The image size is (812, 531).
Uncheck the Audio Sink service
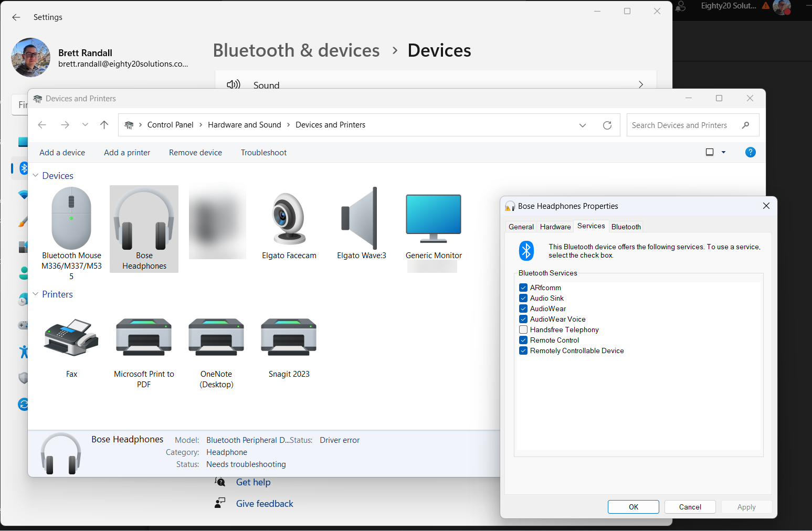click(x=523, y=298)
